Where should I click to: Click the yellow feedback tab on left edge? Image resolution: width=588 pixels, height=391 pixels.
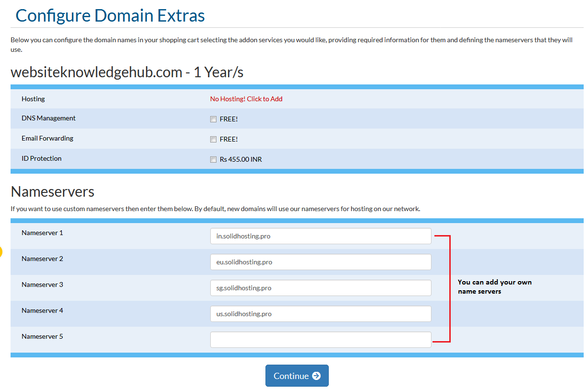coord(1,251)
